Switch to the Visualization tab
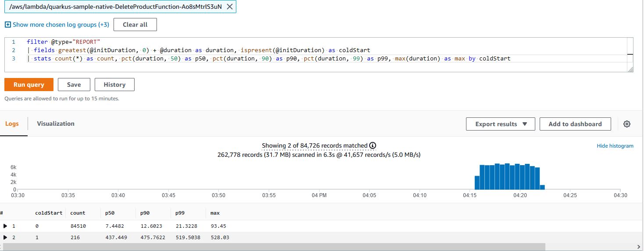This screenshot has width=644, height=251. [x=56, y=124]
